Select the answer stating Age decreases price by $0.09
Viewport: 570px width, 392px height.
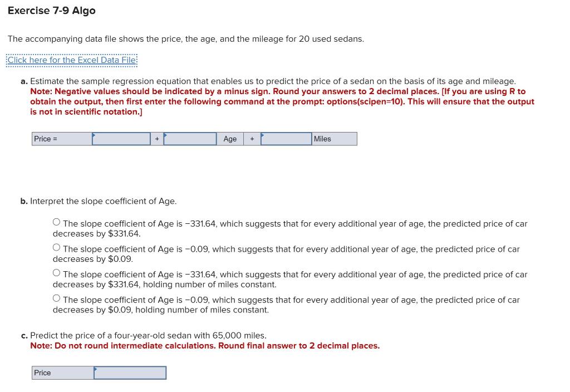56,247
